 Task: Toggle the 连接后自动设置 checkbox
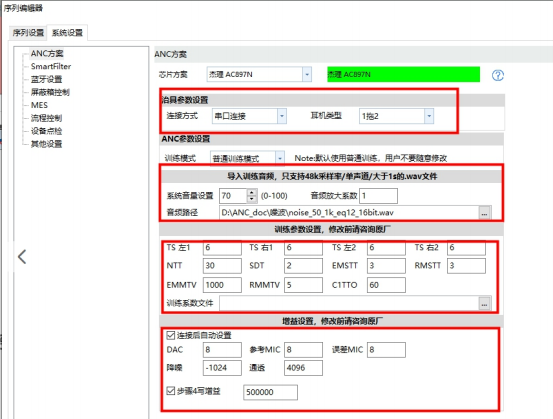pos(171,335)
